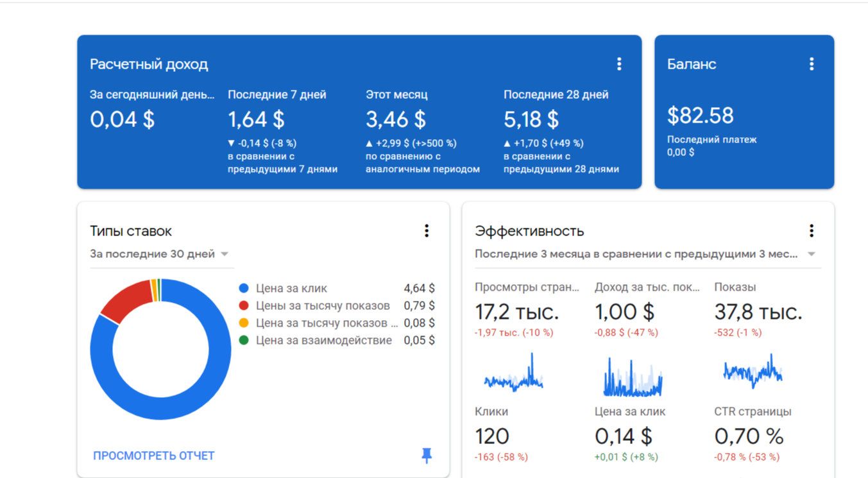
Task: Click the Эффективность card title
Action: point(529,231)
